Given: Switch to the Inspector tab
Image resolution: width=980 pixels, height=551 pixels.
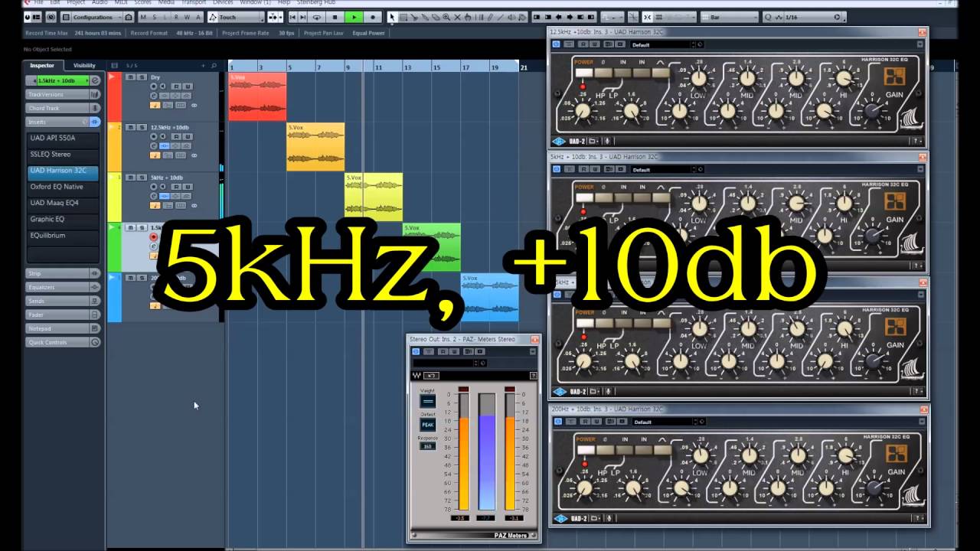Looking at the screenshot, I should click(x=42, y=66).
